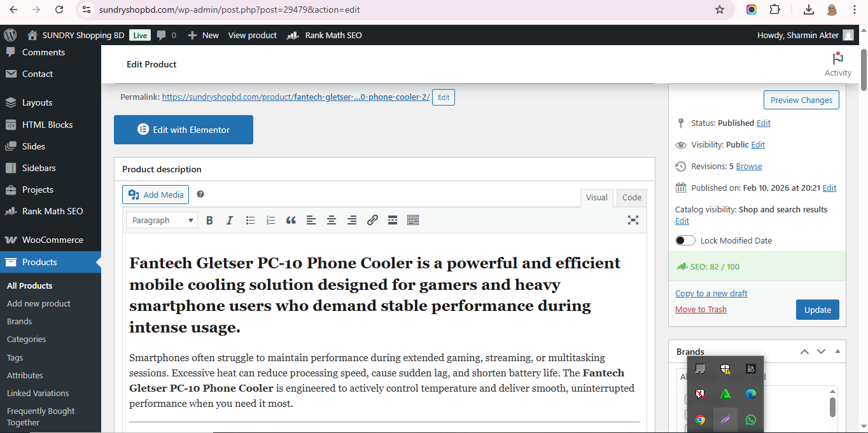Toggle Lock Modified Date switch
The width and height of the screenshot is (868, 433).
point(685,240)
